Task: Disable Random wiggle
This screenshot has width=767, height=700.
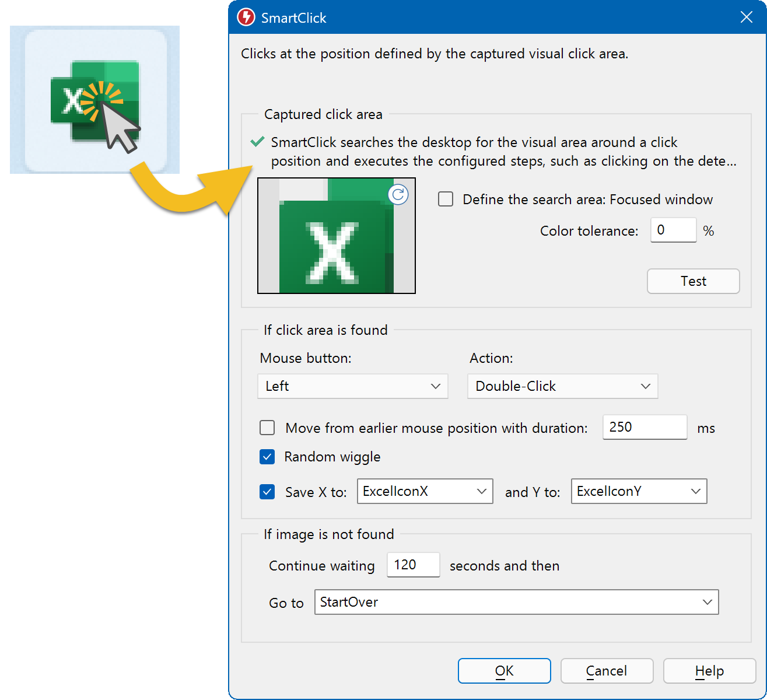Action: point(267,457)
